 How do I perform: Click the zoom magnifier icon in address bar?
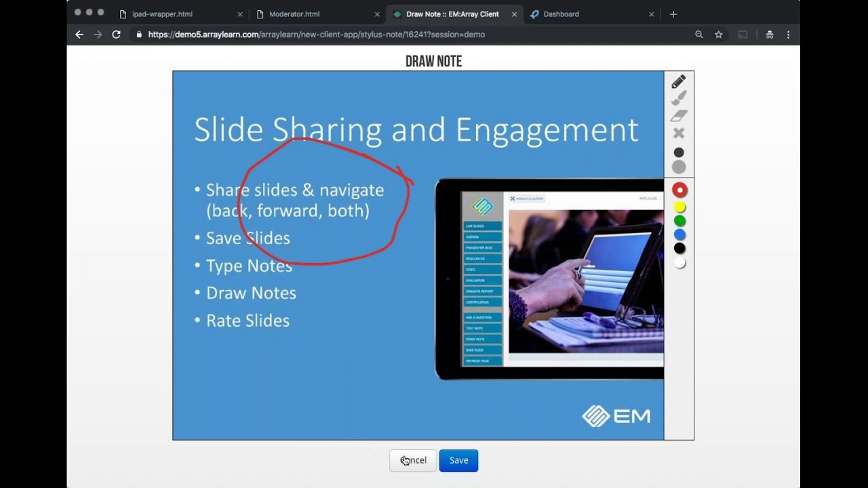tap(699, 35)
